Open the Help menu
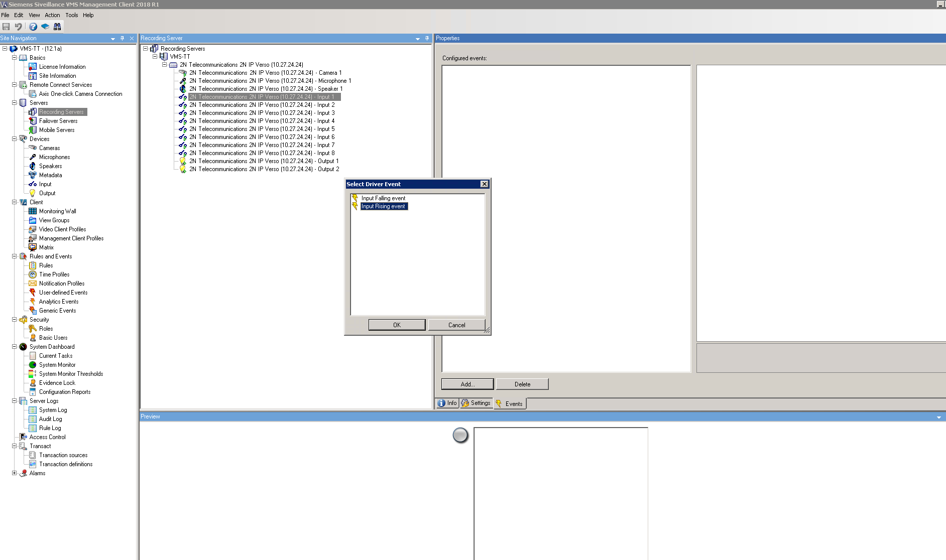Image resolution: width=946 pixels, height=560 pixels. click(88, 15)
